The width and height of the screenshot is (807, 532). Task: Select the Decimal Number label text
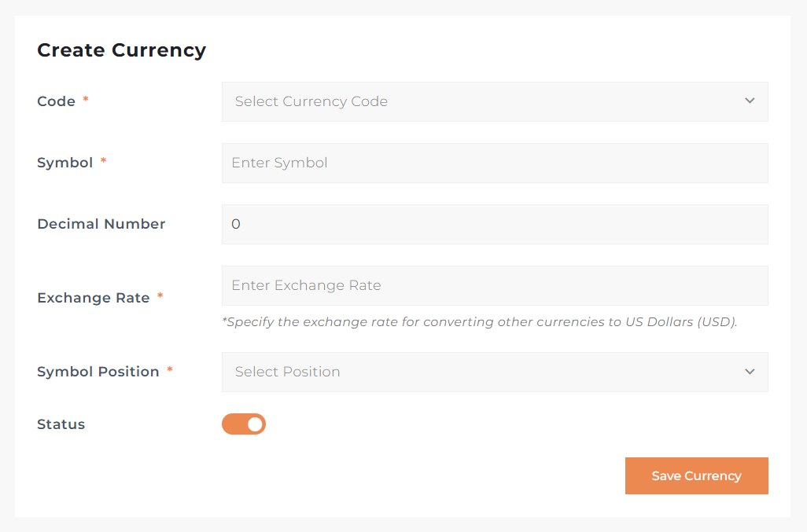pos(101,224)
